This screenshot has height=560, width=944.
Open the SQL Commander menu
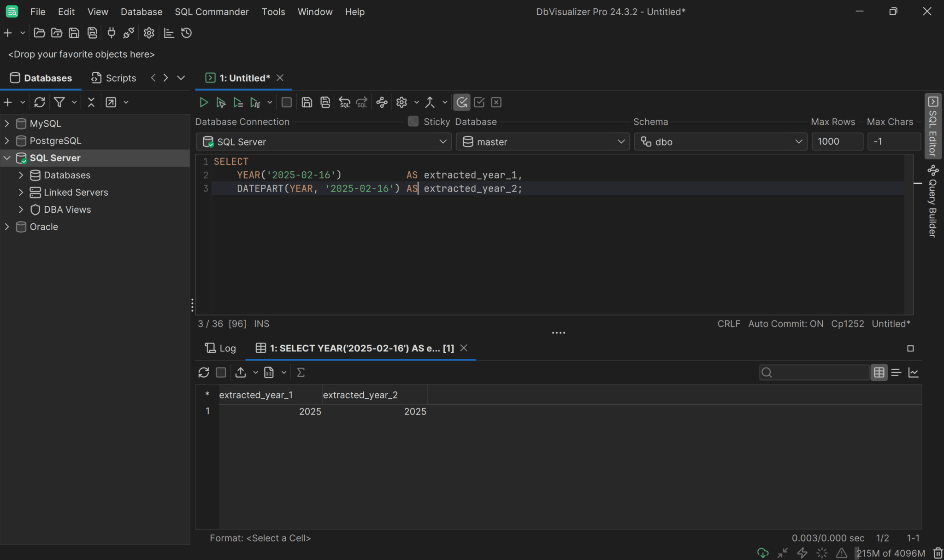(212, 12)
